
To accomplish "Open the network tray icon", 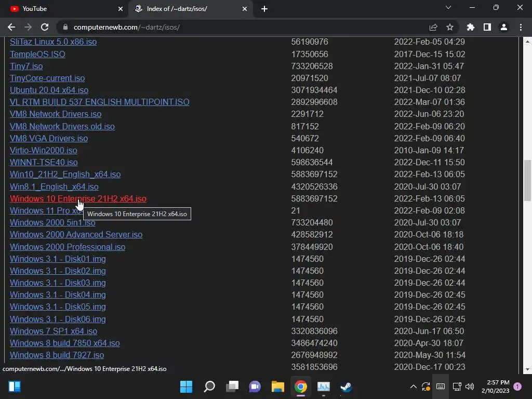I will coord(457,387).
